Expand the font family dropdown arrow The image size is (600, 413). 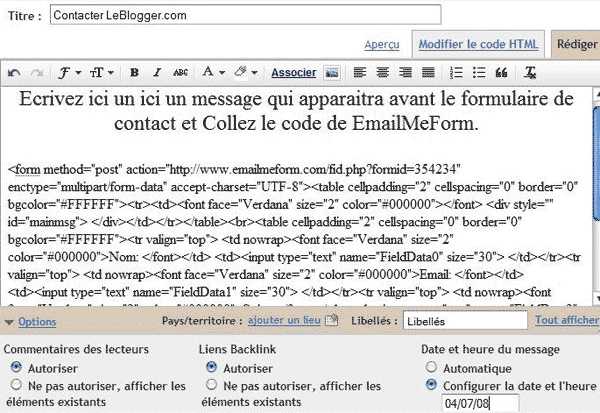[x=78, y=73]
